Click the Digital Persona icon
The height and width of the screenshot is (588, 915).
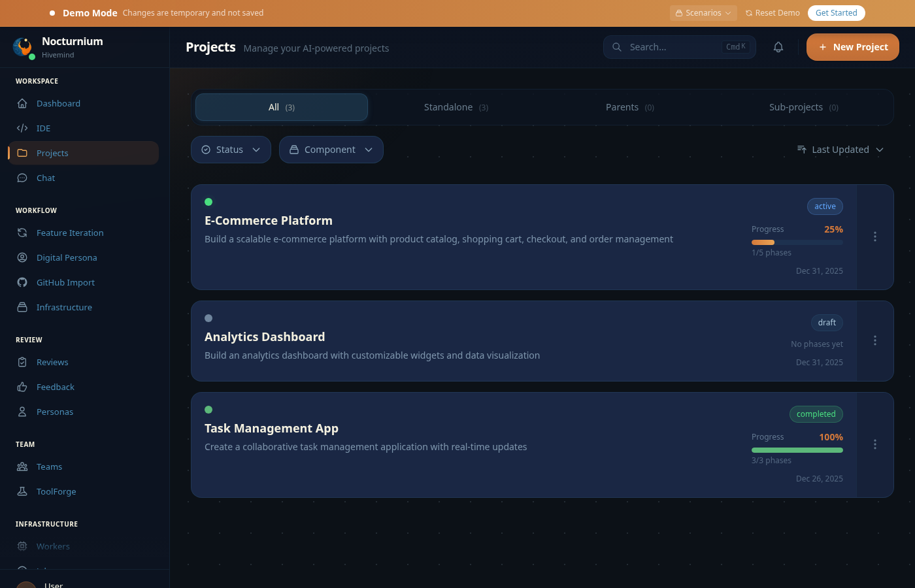click(x=22, y=257)
